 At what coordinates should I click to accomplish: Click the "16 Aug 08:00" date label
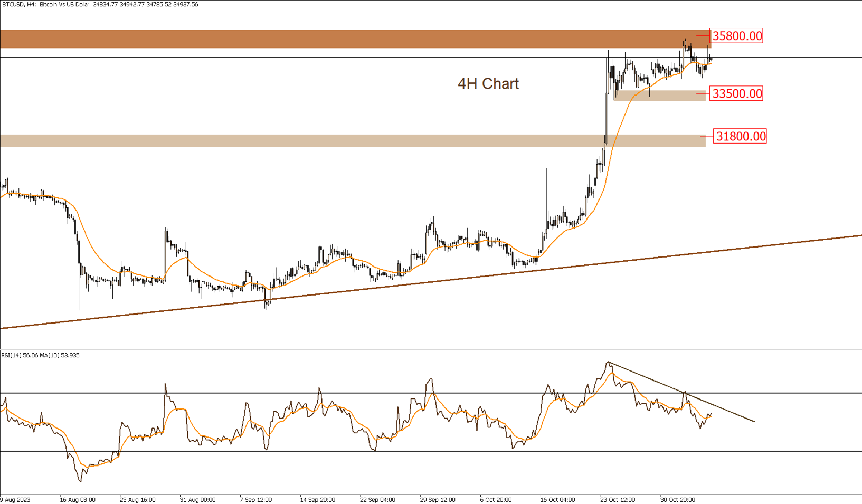point(78,499)
